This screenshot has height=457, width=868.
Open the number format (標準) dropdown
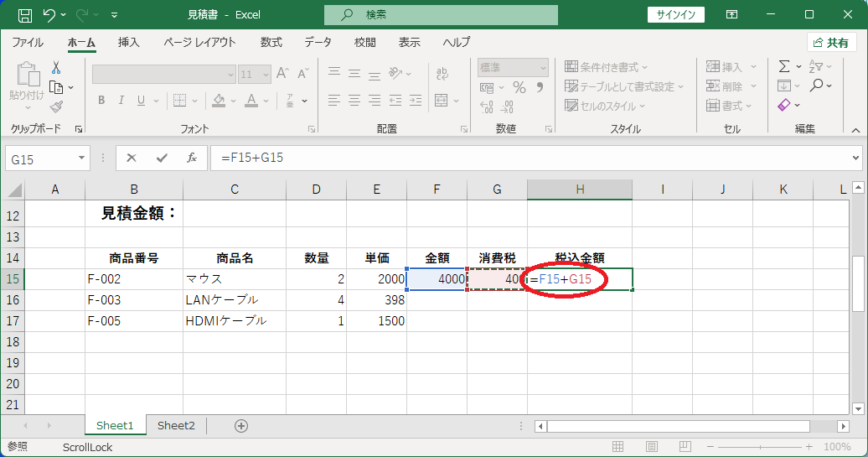(543, 68)
